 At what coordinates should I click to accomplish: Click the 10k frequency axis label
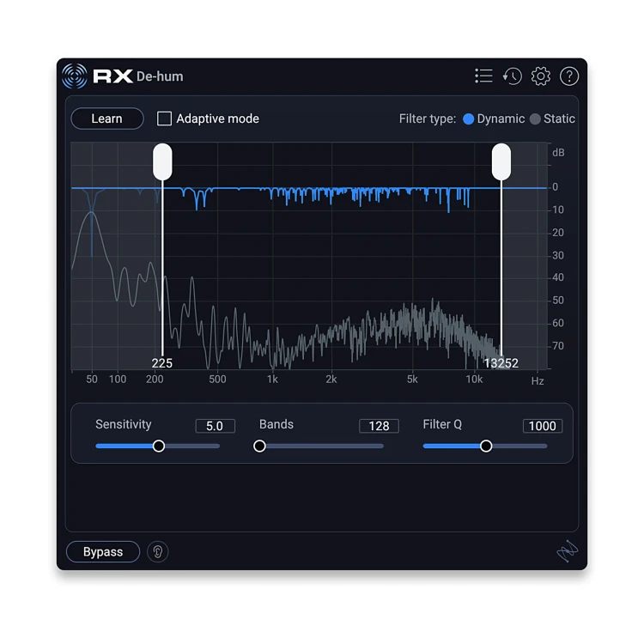(x=474, y=379)
